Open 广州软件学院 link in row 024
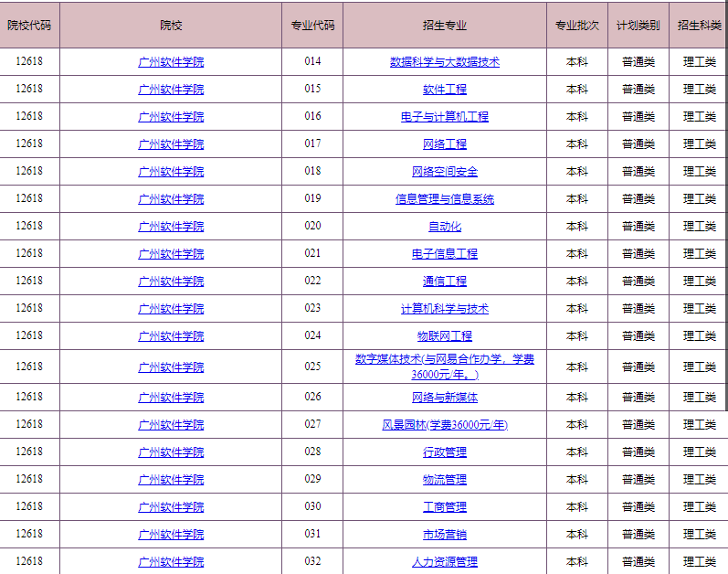 (x=171, y=335)
